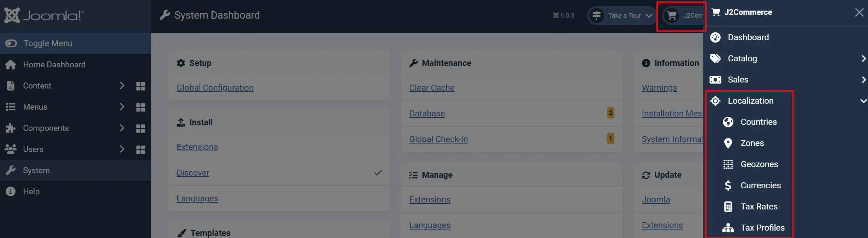Viewport: 868px width, 238px height.
Task: Click the Joomla logo
Action: (x=44, y=15)
